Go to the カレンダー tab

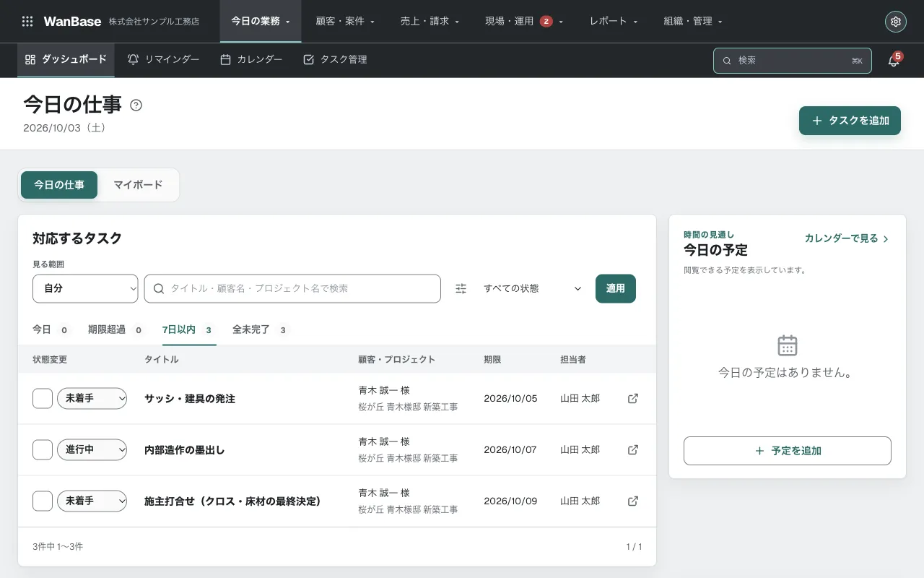(x=251, y=60)
